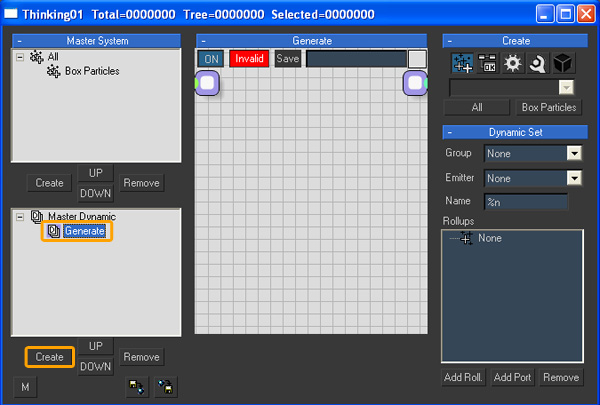Screen dimensions: 600x405
Task: Click the None rollup icon
Action: tap(466, 238)
